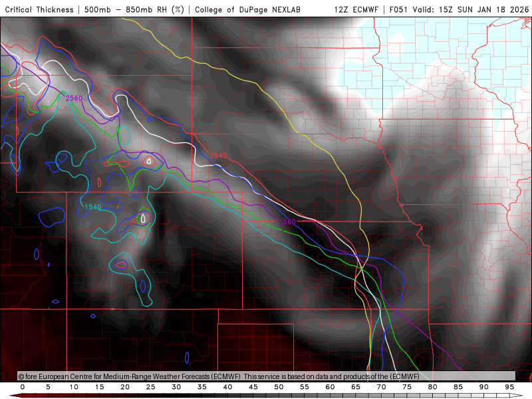532x399 pixels.
Task: Click the "Valid: 15Z SUN JAN 18 2026" text
Action: [x=471, y=10]
